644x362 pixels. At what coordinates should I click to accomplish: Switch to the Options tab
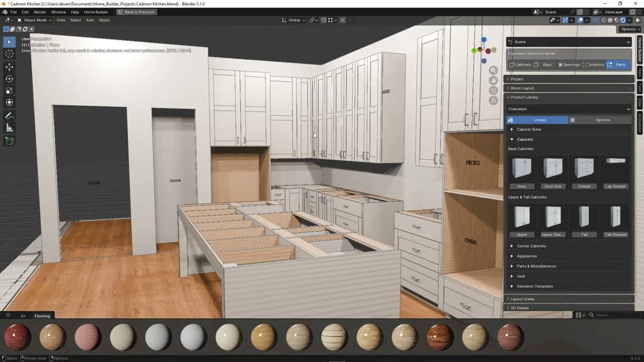(600, 120)
